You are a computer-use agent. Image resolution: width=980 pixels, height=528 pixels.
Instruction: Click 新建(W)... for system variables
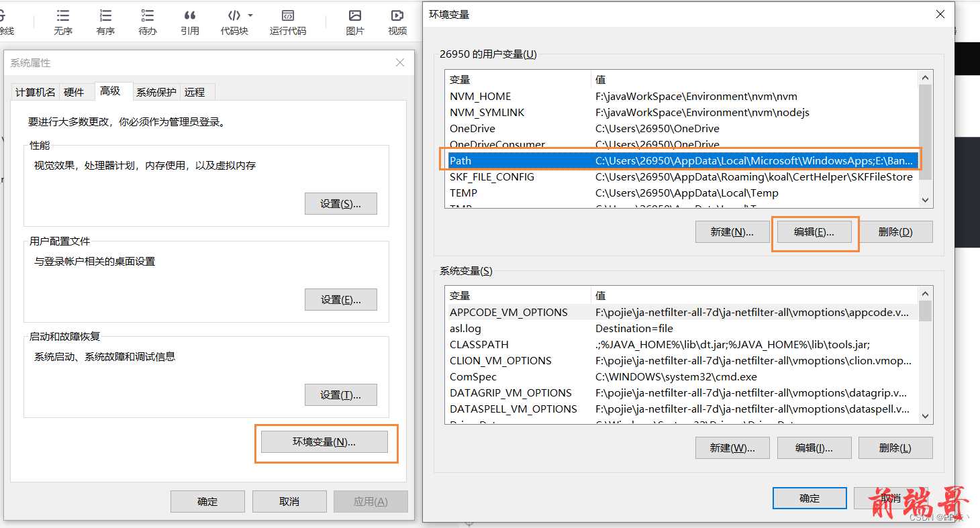click(x=732, y=447)
